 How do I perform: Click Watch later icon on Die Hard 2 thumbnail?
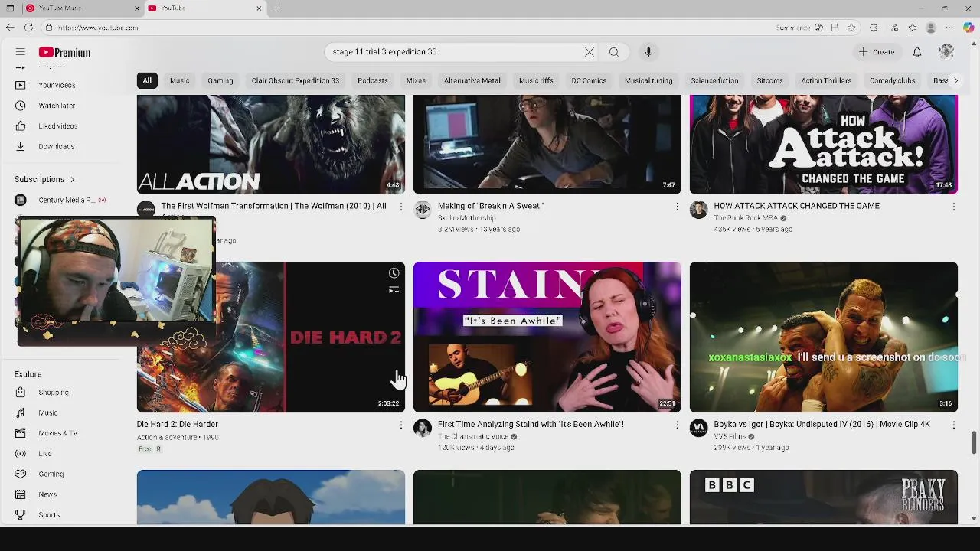[394, 273]
